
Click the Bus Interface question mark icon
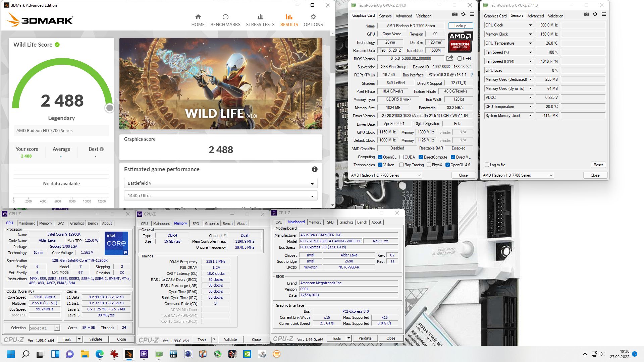pos(472,75)
